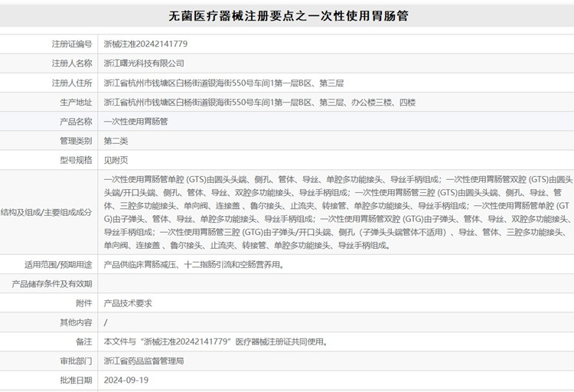Click the label 审批部门
The image size is (574, 392).
76,361
